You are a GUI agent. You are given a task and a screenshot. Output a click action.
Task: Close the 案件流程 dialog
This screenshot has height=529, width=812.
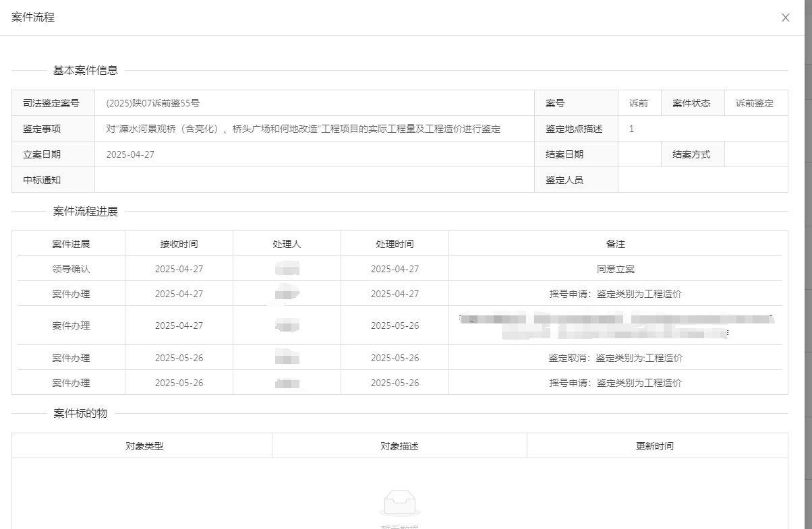[785, 18]
